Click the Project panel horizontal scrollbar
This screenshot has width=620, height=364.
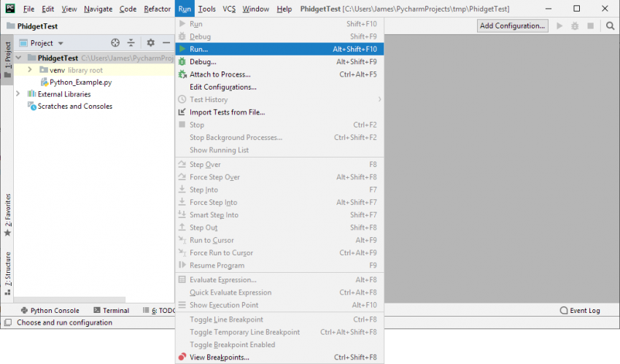point(69,300)
